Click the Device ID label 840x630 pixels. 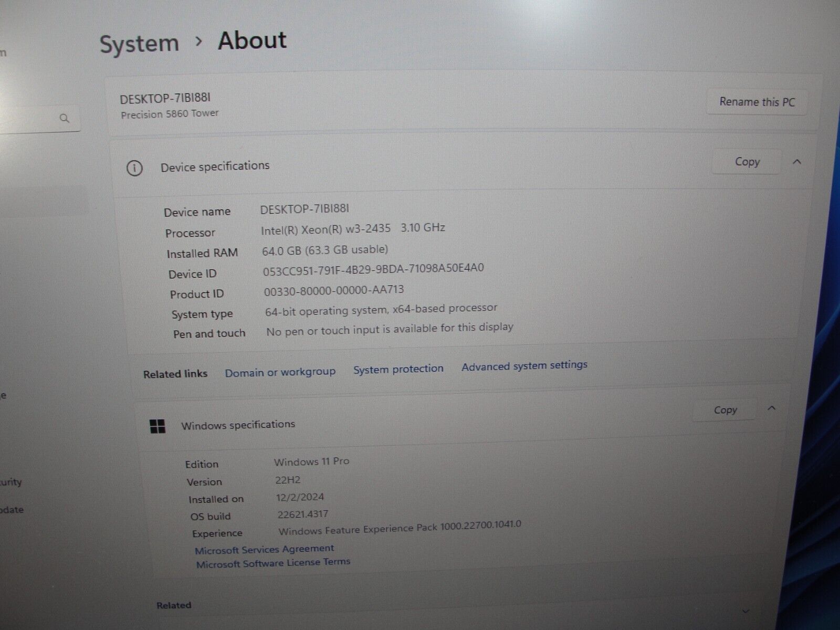192,274
